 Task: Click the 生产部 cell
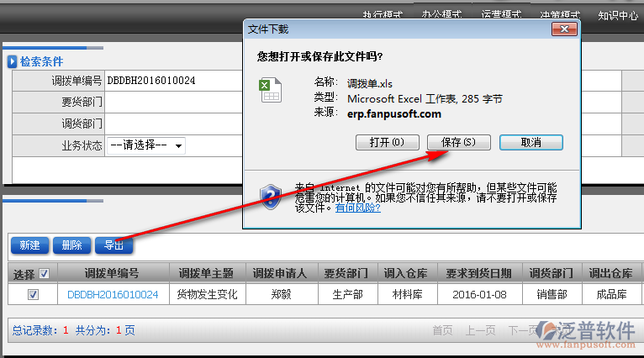coord(348,294)
